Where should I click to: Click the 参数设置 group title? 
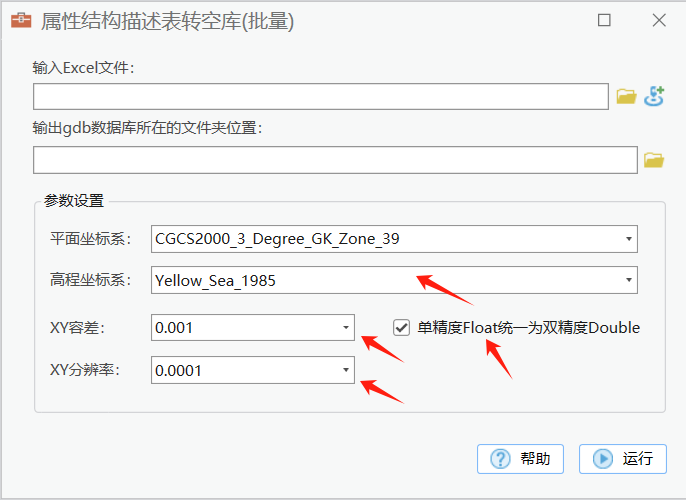(74, 201)
